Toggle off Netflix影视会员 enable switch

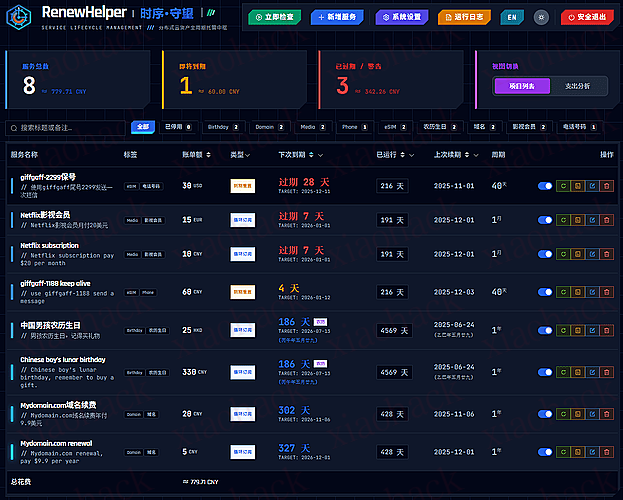[x=545, y=220]
